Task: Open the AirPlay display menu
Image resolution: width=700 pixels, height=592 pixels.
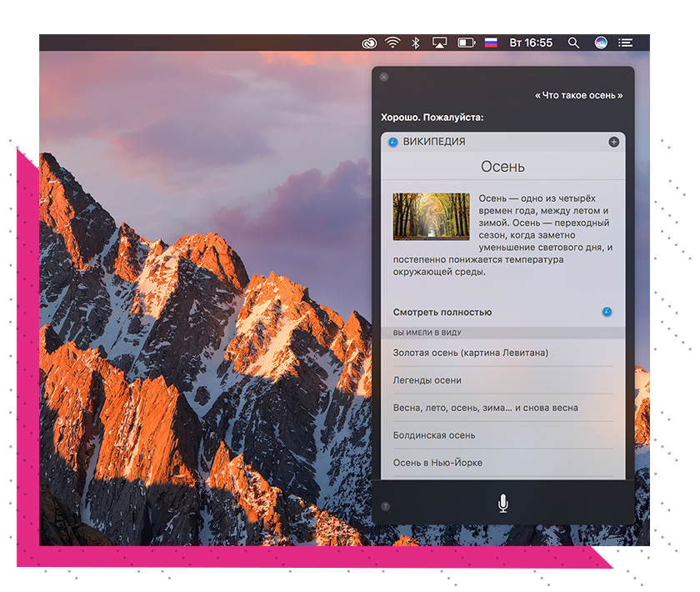Action: tap(440, 43)
